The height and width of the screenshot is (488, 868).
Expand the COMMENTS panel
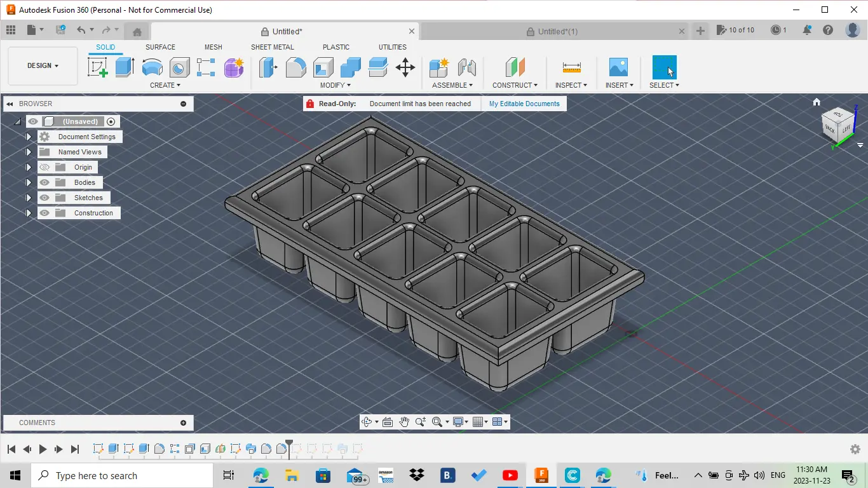click(x=184, y=423)
